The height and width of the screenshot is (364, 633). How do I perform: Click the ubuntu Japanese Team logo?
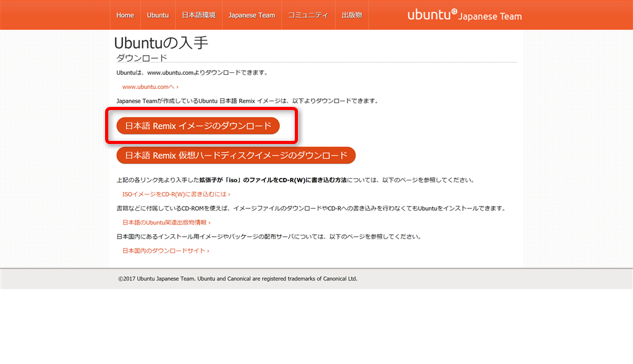click(464, 15)
